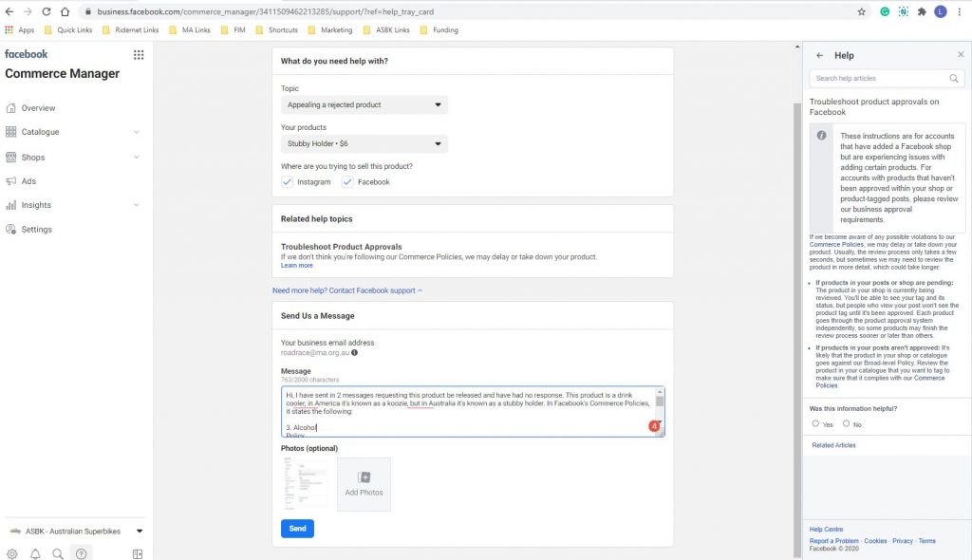Viewport: 972px width, 560px height.
Task: Click the help question mark icon
Action: point(82,553)
